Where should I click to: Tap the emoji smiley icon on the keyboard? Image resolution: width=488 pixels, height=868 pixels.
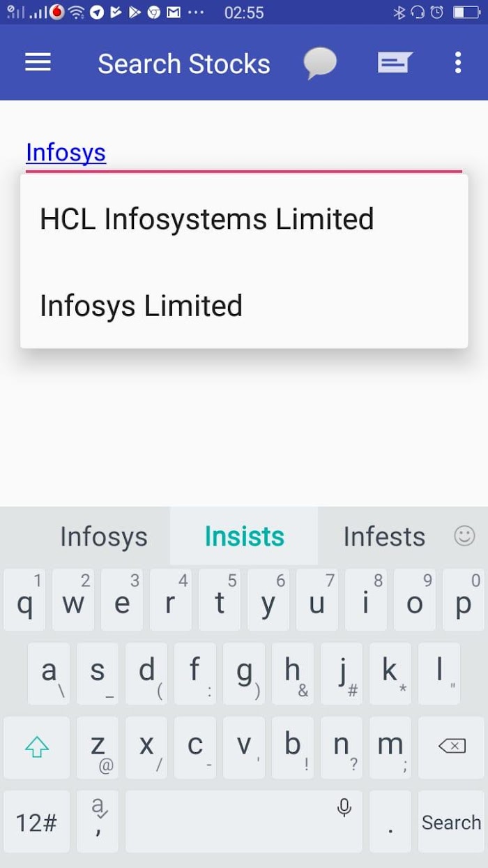(464, 536)
